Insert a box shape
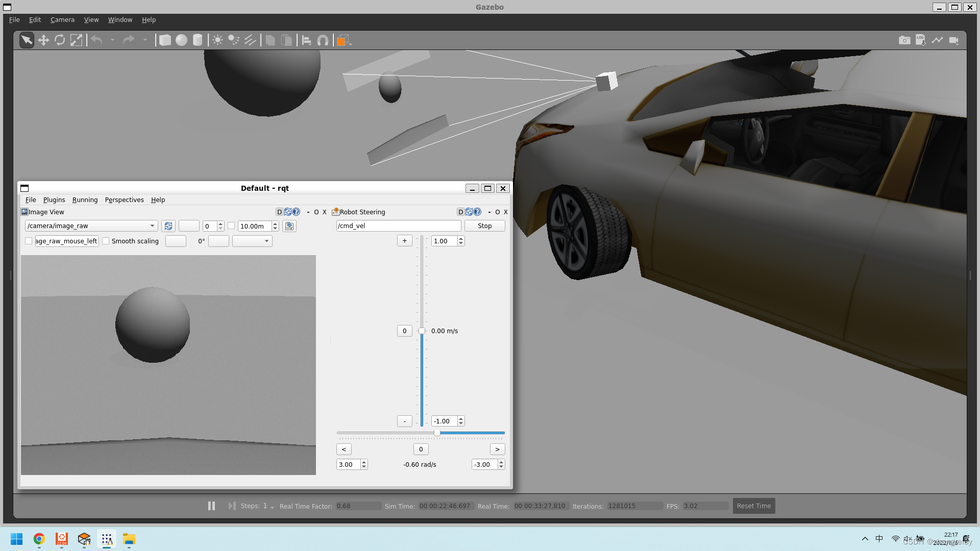The width and height of the screenshot is (980, 551). click(165, 40)
